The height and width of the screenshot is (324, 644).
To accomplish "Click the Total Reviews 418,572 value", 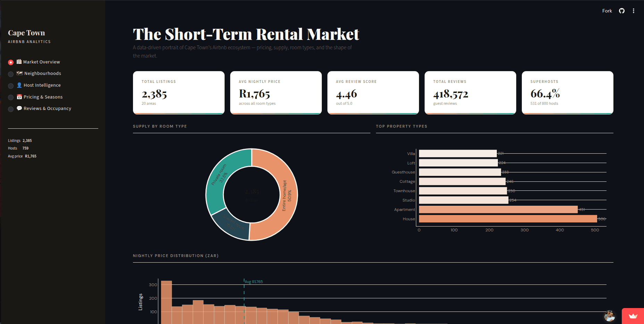I will coord(451,94).
